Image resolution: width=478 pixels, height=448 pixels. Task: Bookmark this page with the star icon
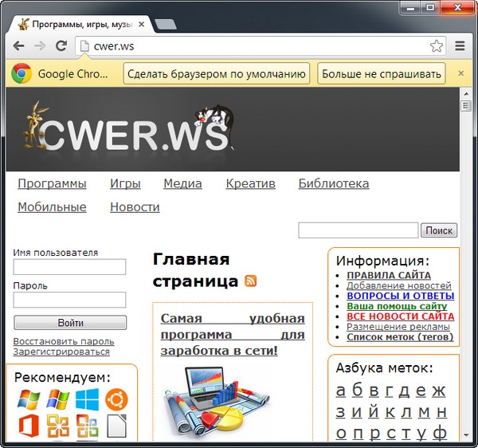[x=436, y=46]
